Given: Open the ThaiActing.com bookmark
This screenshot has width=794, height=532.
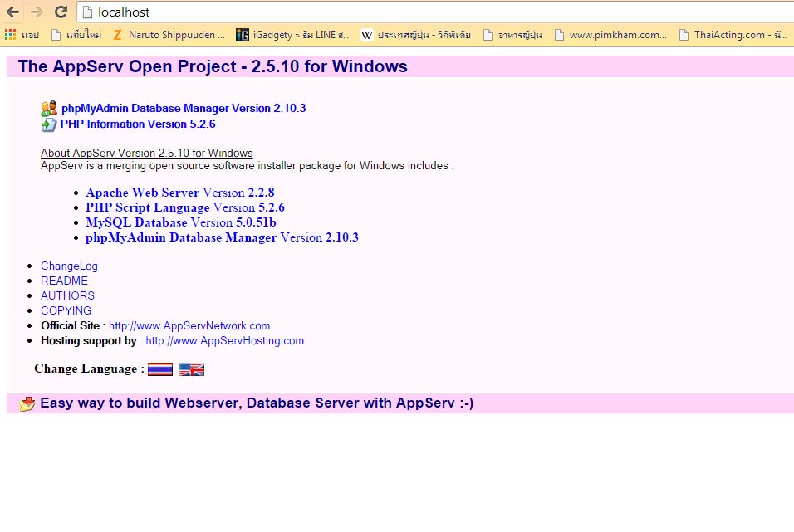Looking at the screenshot, I should point(733,34).
